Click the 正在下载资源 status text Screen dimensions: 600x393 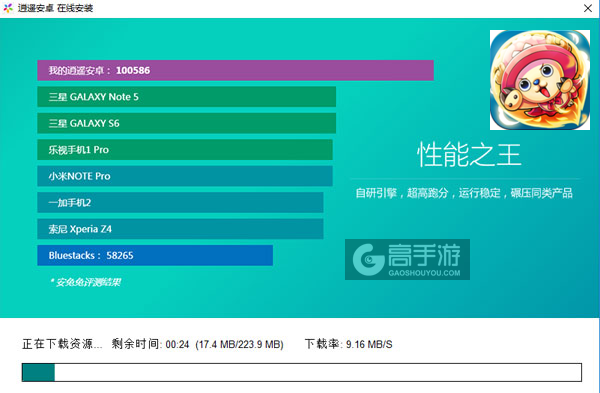(x=62, y=344)
